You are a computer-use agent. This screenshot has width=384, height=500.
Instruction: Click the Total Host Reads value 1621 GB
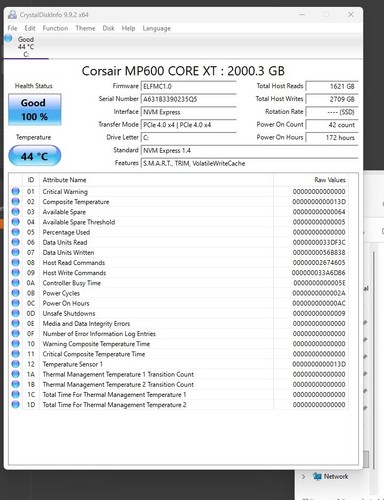point(332,86)
